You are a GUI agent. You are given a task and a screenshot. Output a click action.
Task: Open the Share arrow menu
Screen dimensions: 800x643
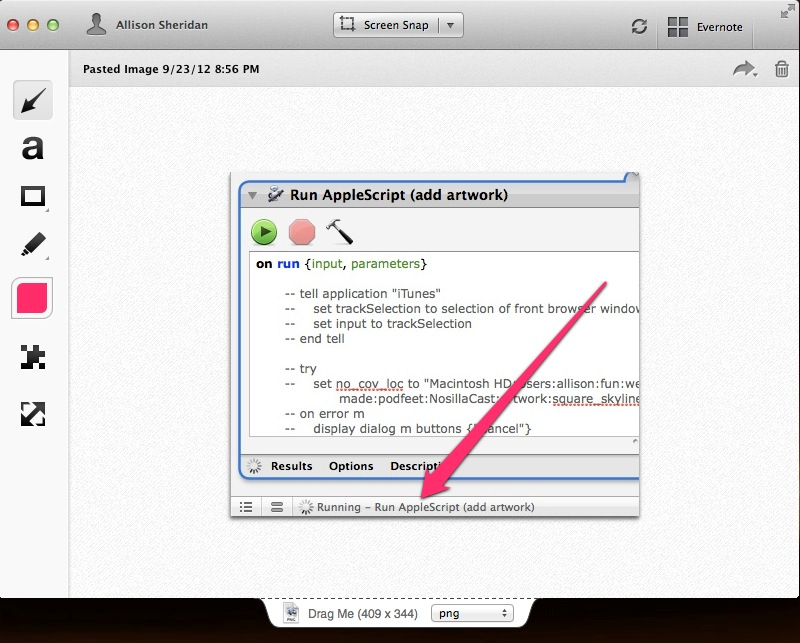point(743,69)
